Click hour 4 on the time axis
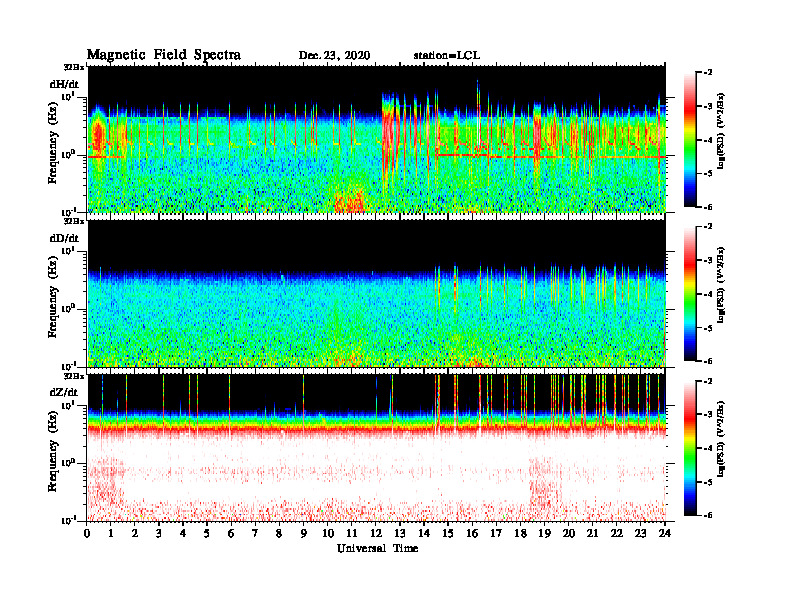792x612 pixels. (183, 534)
